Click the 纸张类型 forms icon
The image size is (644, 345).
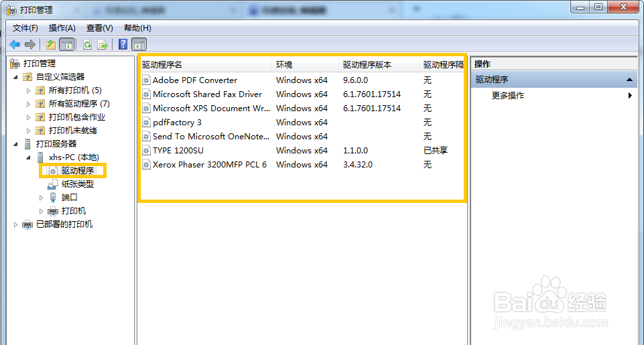[x=52, y=184]
